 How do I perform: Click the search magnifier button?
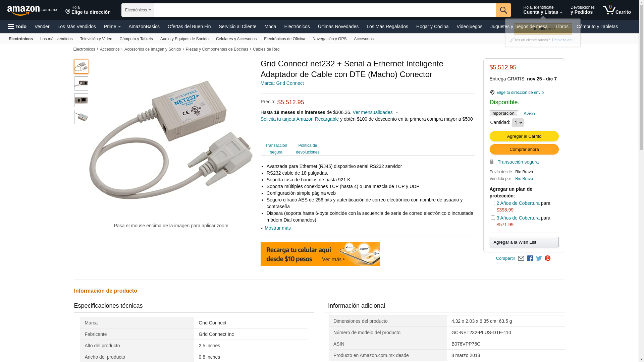(x=503, y=10)
